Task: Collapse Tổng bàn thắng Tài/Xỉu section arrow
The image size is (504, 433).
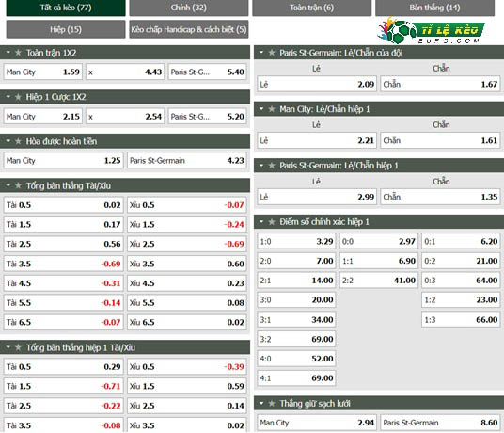Action: tap(8, 185)
